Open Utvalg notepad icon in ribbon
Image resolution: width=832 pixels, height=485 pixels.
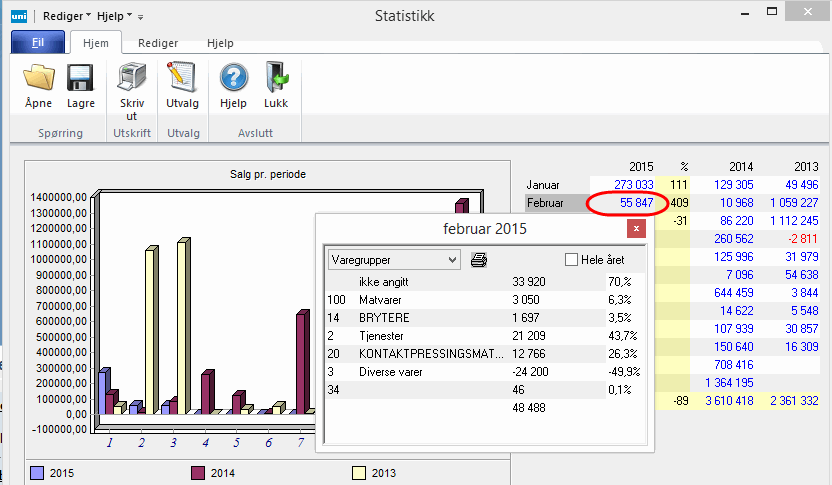tap(182, 77)
